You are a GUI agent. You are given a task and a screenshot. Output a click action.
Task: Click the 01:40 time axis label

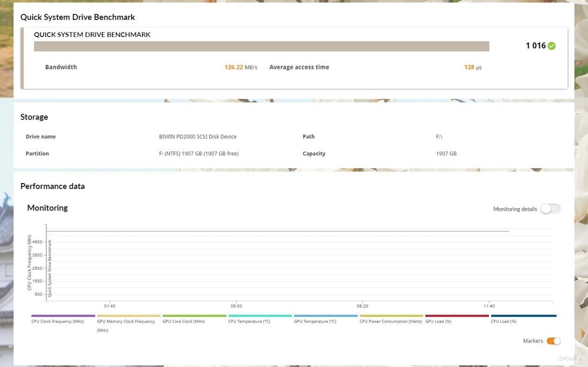pyautogui.click(x=110, y=306)
